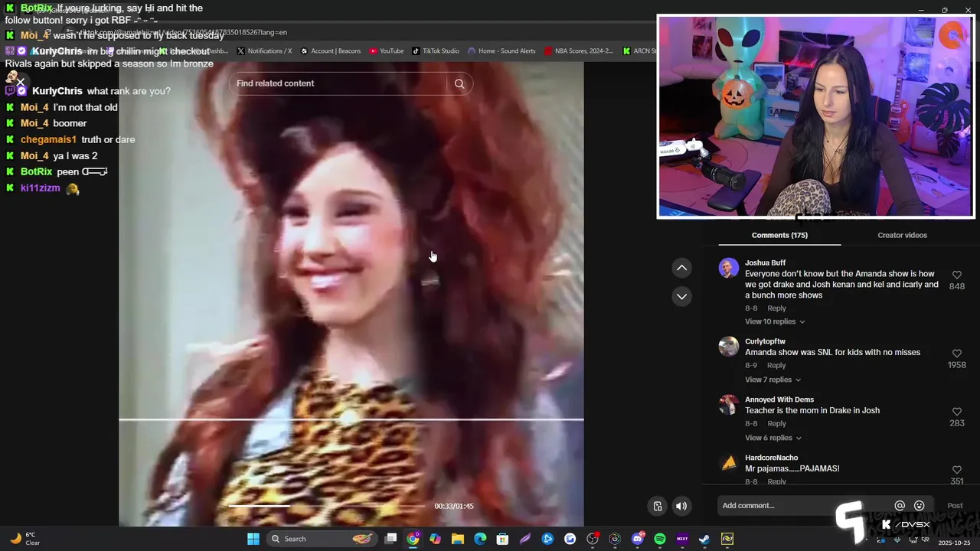Reply to Annoyed With Dems' comment
Image resolution: width=980 pixels, height=551 pixels.
(776, 424)
